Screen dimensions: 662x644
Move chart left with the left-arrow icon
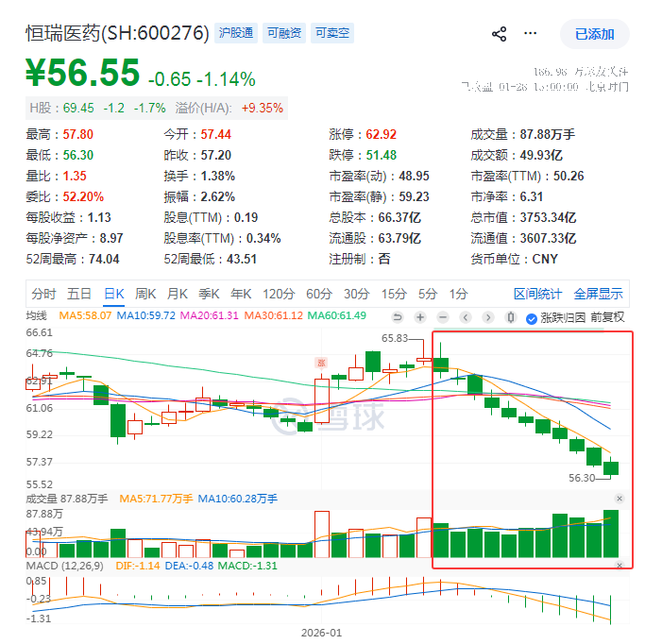(466, 317)
